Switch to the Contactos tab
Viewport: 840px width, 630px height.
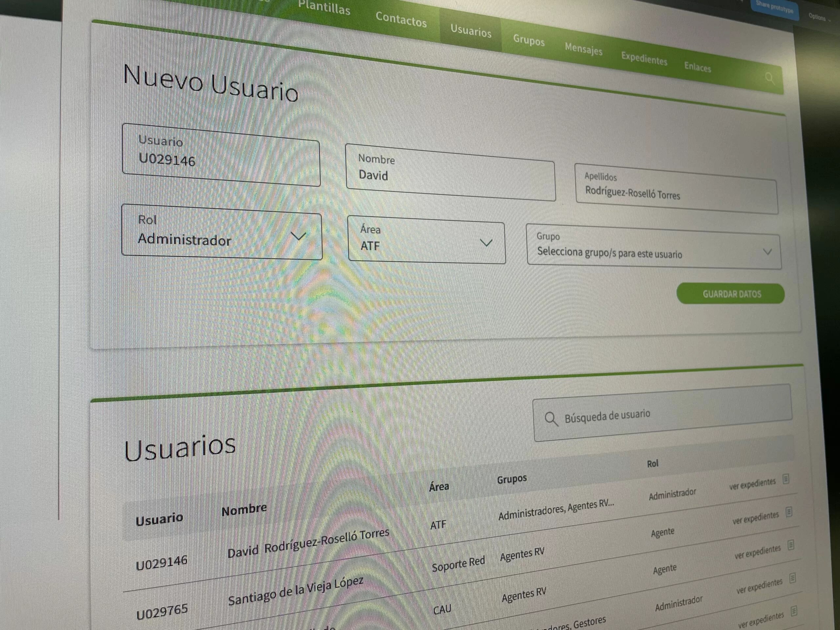401,19
